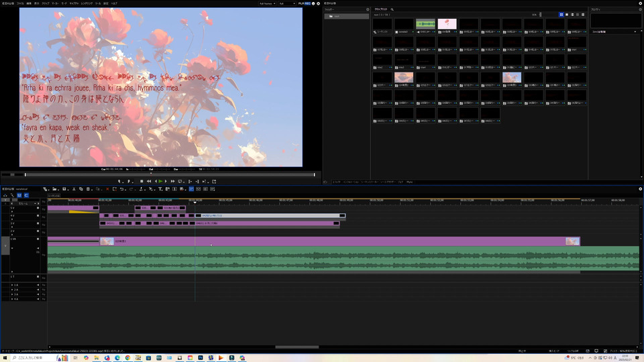Jump to the next edit point

click(197, 181)
